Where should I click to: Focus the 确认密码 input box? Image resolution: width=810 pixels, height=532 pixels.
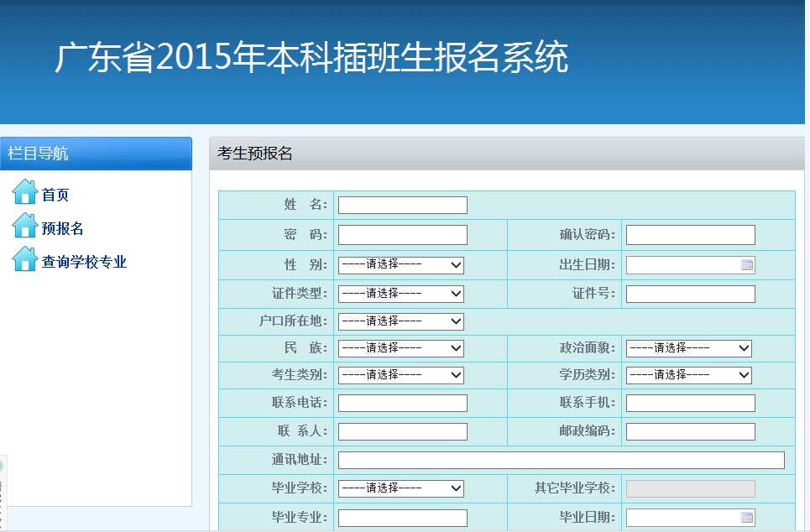pos(690,235)
